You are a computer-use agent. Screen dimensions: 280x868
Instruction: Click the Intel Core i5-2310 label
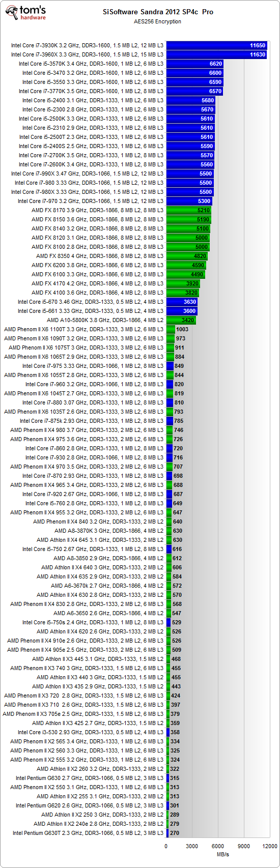(93, 128)
